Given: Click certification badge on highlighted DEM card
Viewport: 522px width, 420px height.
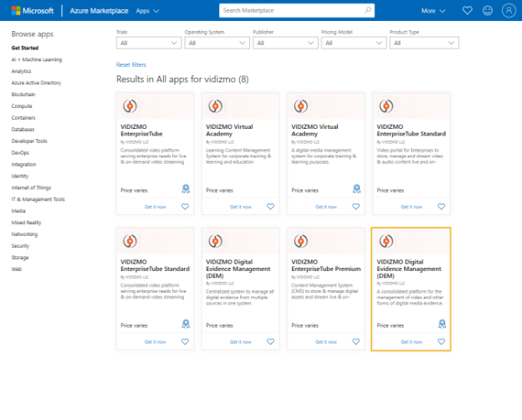Looking at the screenshot, I should 442,325.
